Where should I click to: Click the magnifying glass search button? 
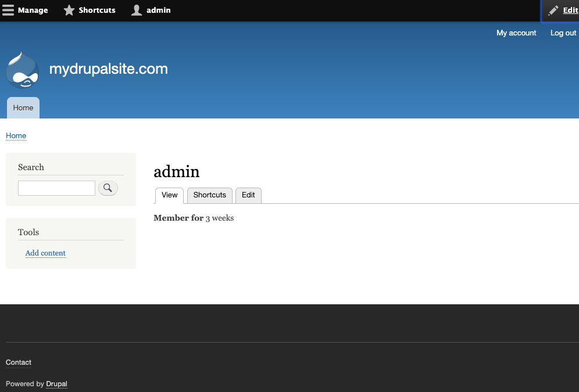tap(108, 188)
